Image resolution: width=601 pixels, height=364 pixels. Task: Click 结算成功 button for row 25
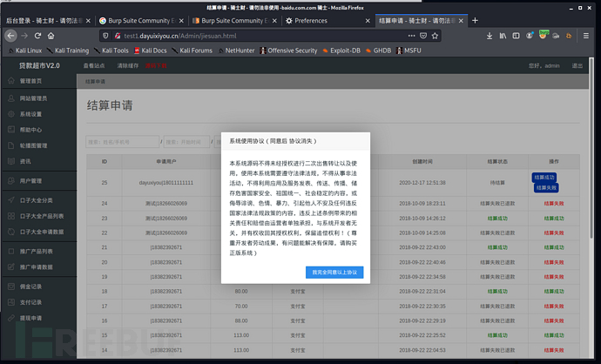(544, 178)
